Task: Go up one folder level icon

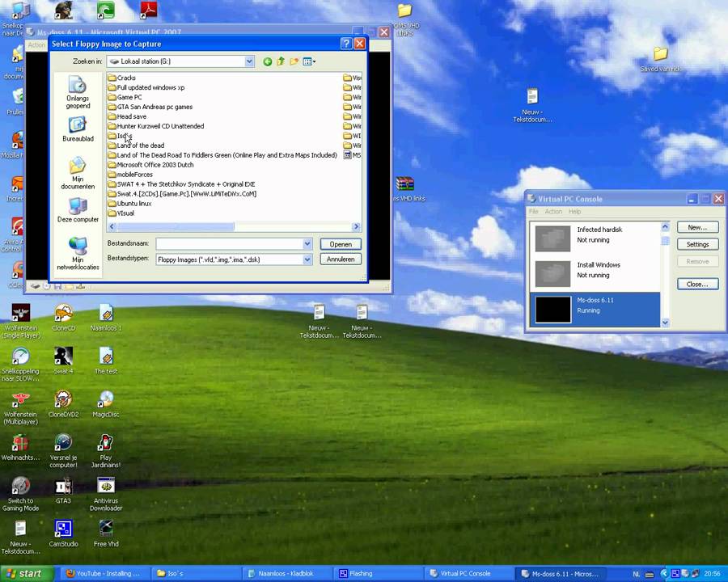Action: pos(281,61)
